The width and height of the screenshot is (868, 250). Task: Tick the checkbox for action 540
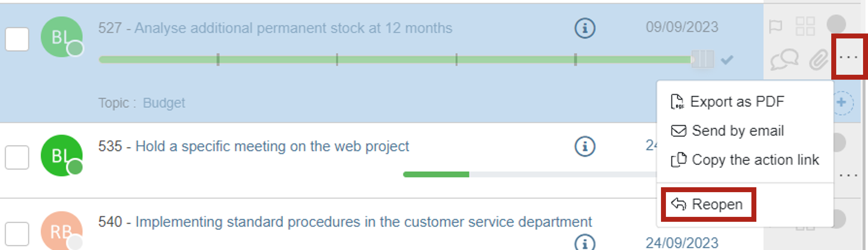pos(17,234)
